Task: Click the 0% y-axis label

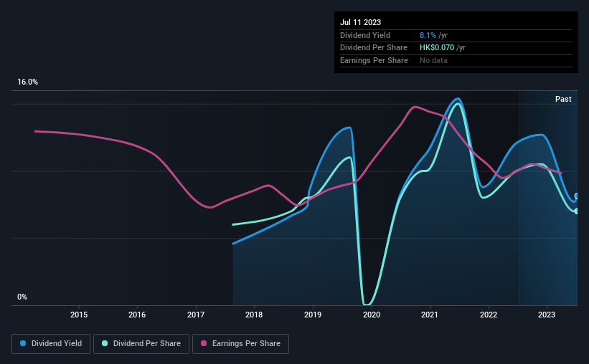Action: point(22,297)
